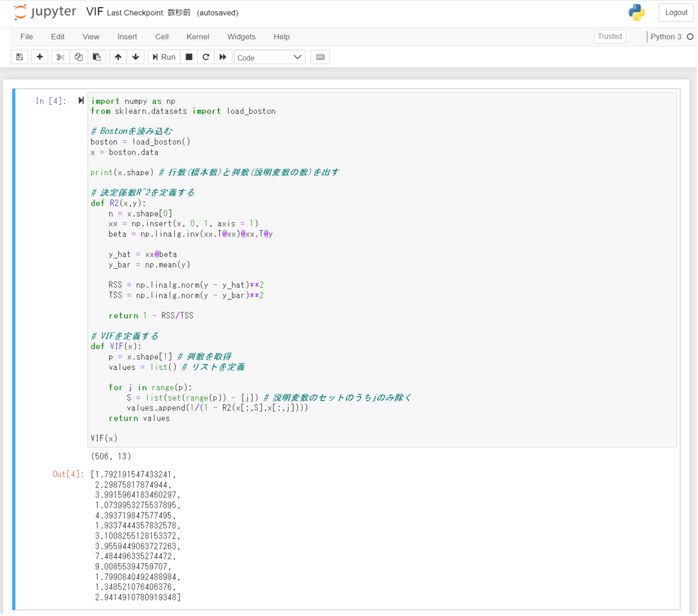The image size is (698, 616).
Task: Open the Help menu
Action: coord(282,37)
